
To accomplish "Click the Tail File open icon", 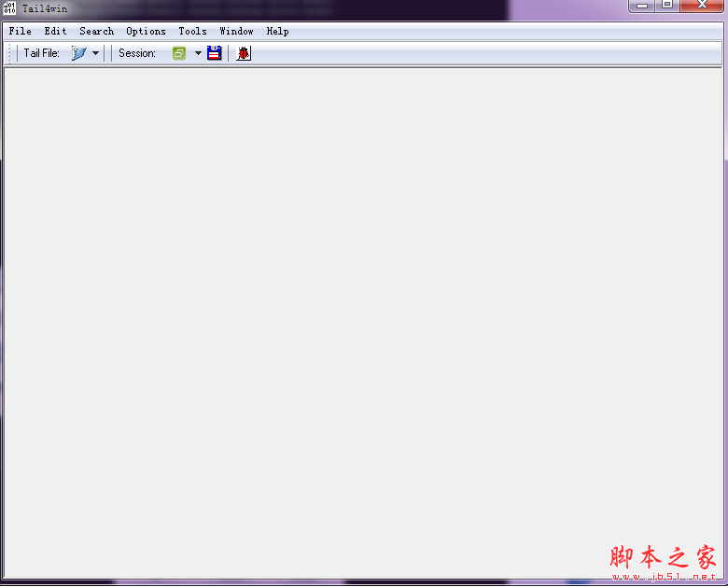I will tap(79, 53).
